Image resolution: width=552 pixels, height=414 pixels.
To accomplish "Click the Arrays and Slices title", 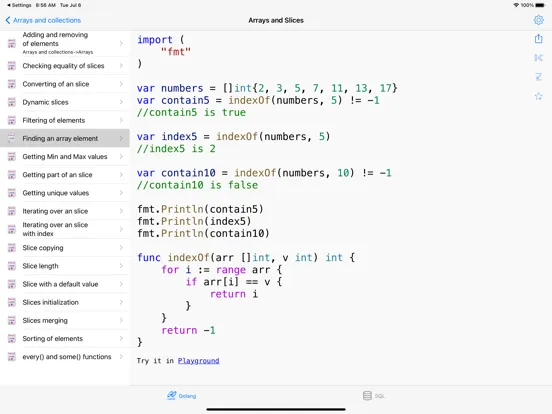I will 276,20.
